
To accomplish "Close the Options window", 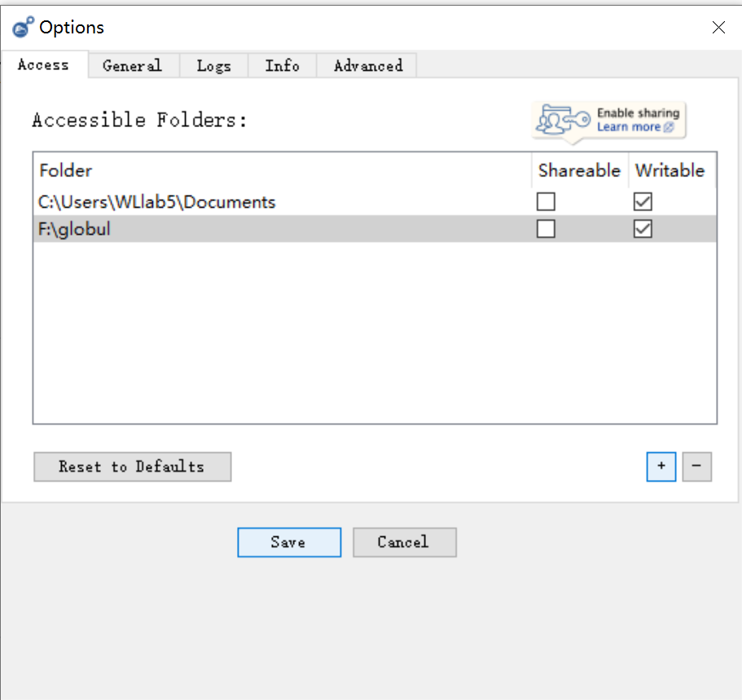I will click(x=718, y=28).
